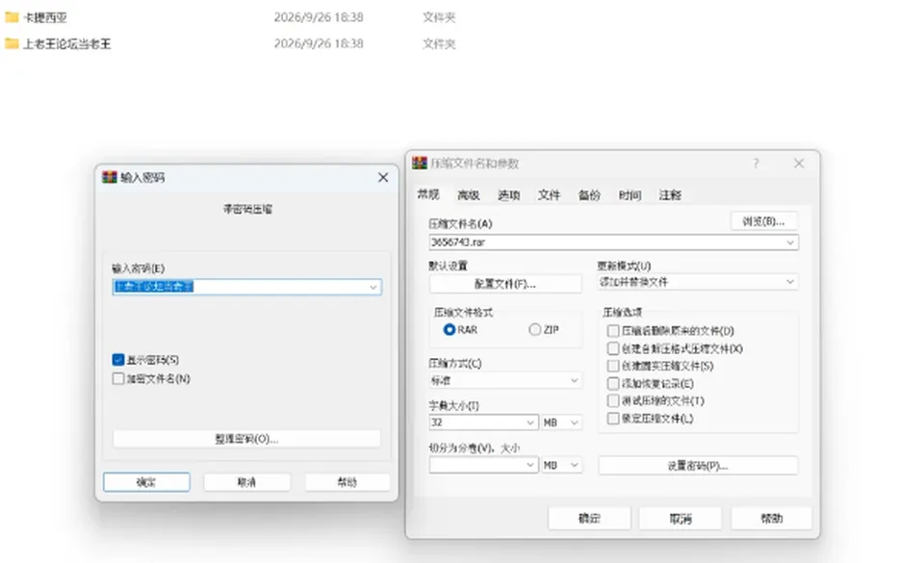The height and width of the screenshot is (563, 924).
Task: Enable the 加密文件名(N) checkbox
Action: point(117,378)
